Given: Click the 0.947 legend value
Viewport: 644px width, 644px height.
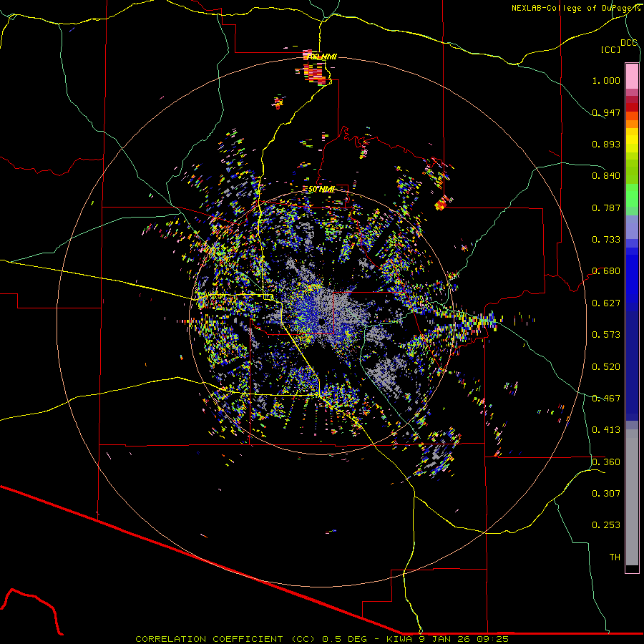Looking at the screenshot, I should pyautogui.click(x=606, y=112).
